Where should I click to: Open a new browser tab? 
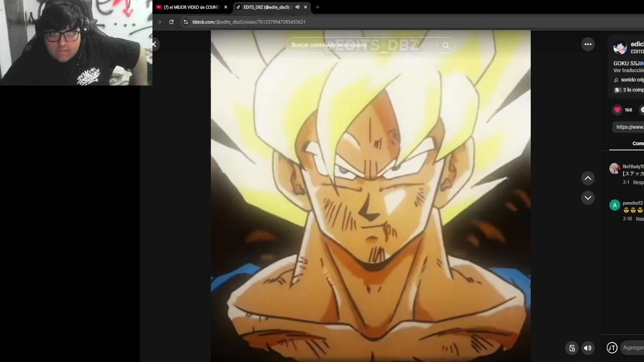pos(317,7)
